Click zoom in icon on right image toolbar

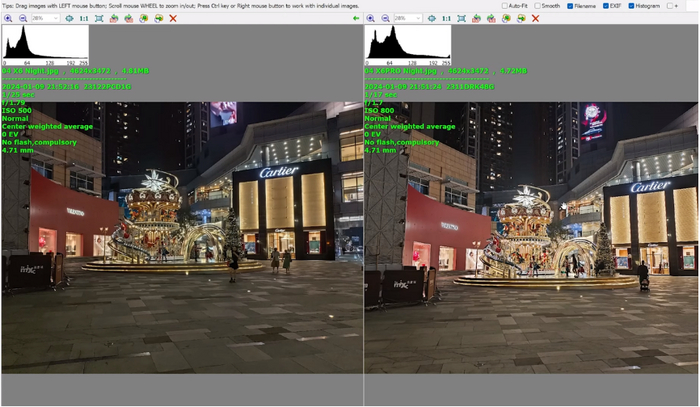[x=371, y=18]
